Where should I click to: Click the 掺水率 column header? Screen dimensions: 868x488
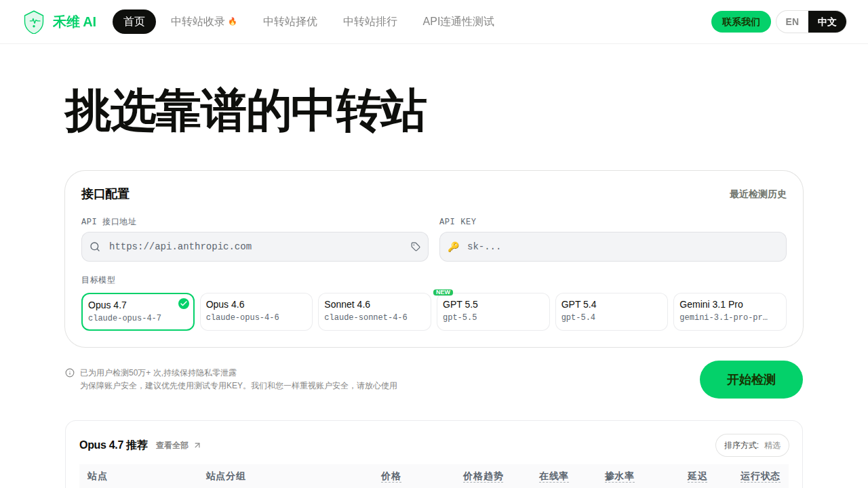coord(620,476)
